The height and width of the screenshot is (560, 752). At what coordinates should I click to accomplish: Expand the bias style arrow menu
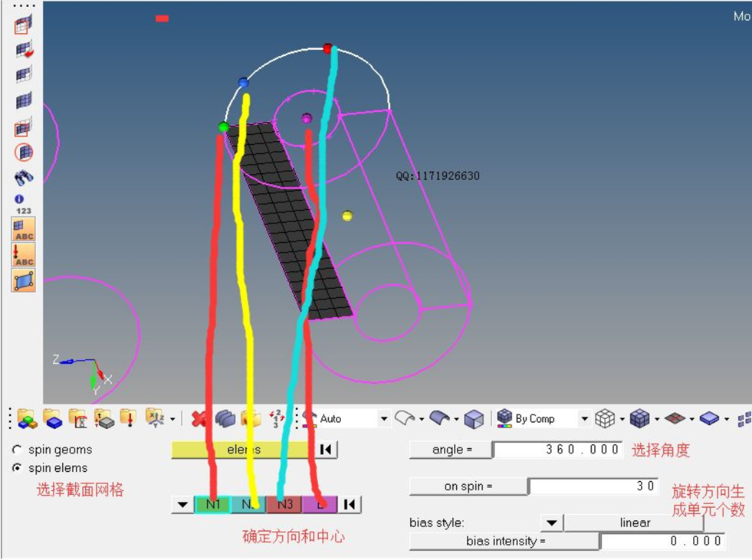(x=551, y=522)
